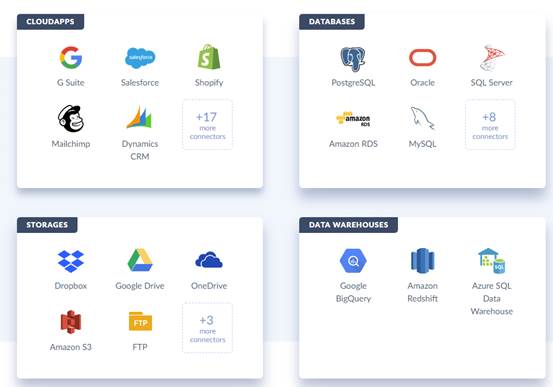Screen dimensions: 553x387
Task: Click the 'PostgreSQL' text label
Action: click(x=353, y=83)
